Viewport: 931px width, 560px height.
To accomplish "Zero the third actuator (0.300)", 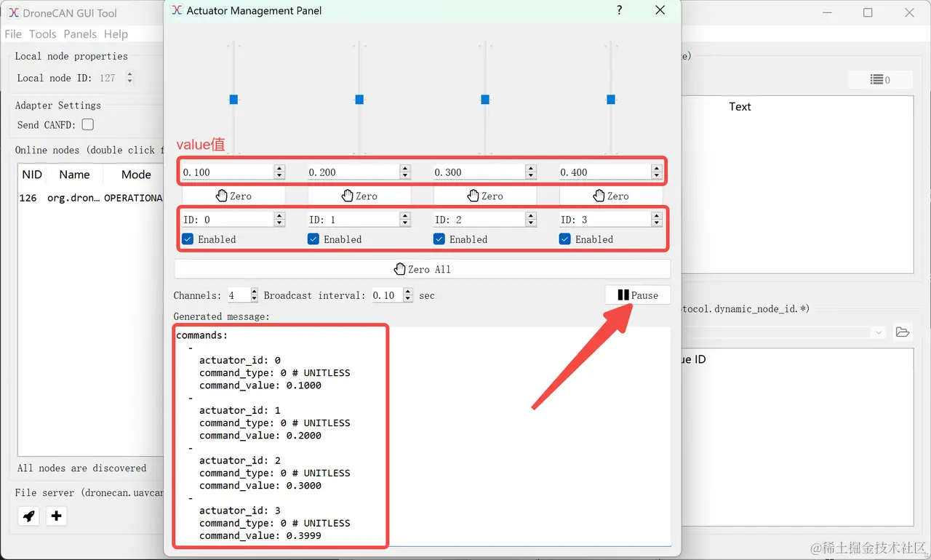I will pos(485,196).
